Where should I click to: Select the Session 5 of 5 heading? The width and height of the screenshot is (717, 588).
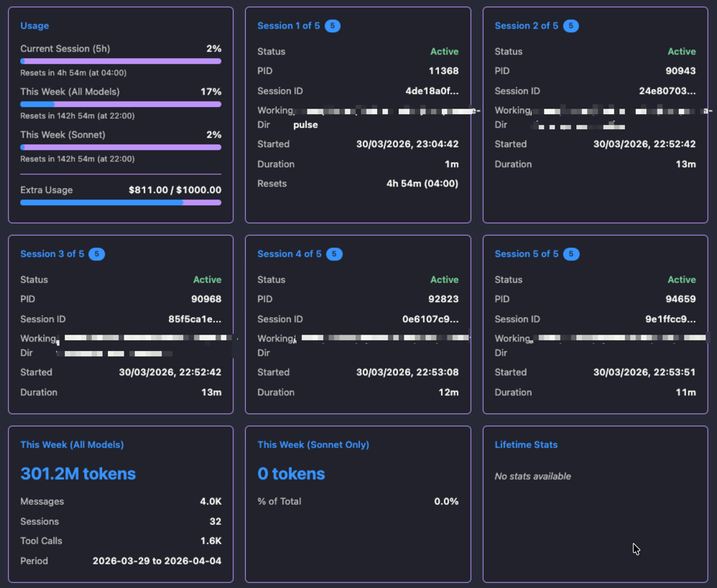tap(527, 253)
